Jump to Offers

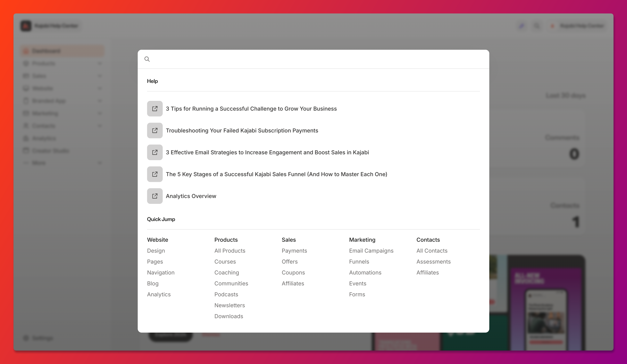tap(290, 262)
